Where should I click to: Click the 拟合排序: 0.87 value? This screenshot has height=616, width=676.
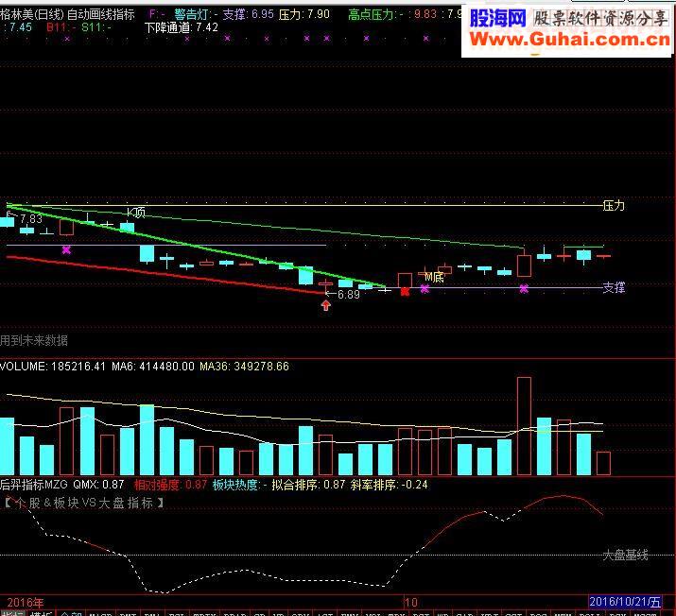coord(308,485)
